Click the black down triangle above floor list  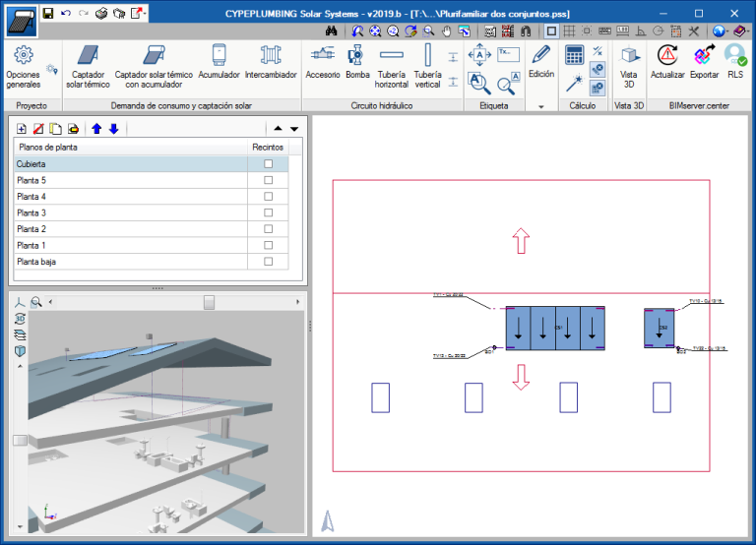click(293, 129)
